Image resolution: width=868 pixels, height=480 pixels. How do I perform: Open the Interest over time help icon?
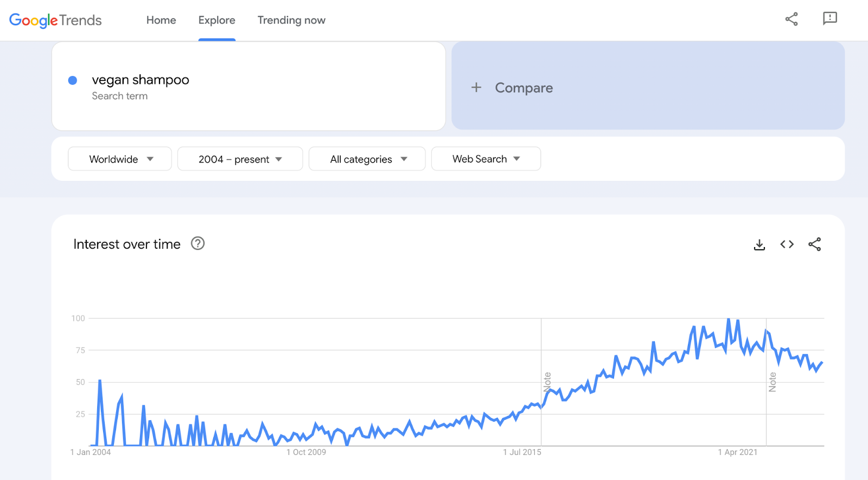point(198,244)
